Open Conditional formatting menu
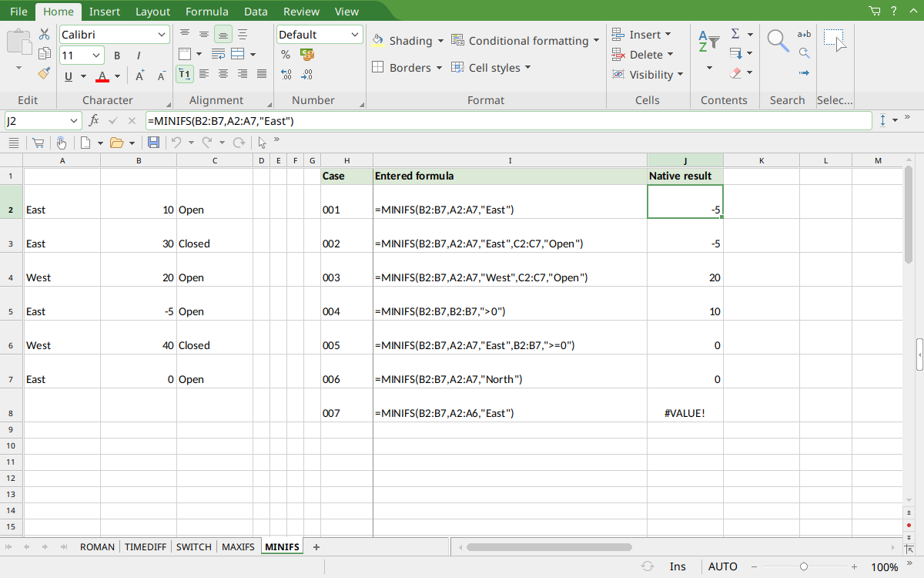Screen dimensions: 924x578 point(525,41)
